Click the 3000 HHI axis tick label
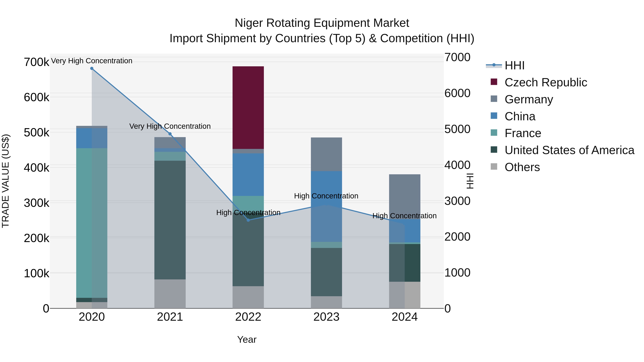Image resolution: width=644 pixels, height=362 pixels. pos(457,201)
